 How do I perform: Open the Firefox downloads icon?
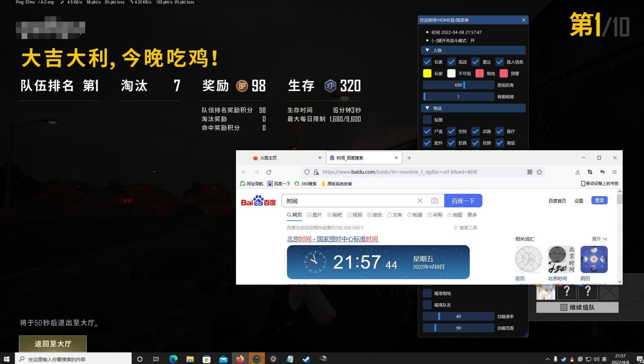[x=578, y=172]
